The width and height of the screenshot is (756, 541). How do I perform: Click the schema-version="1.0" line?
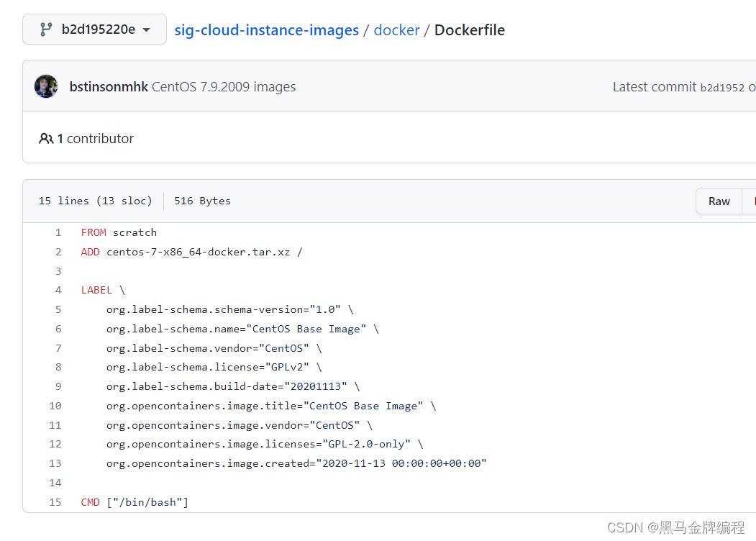[x=230, y=309]
